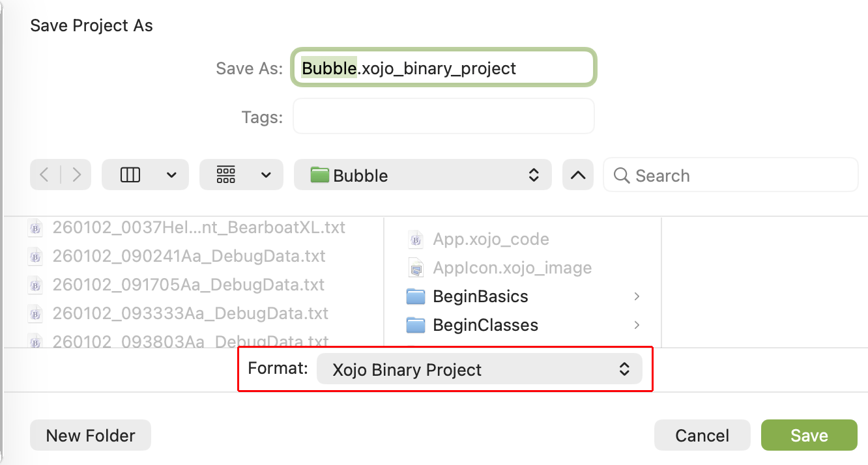Click the BeginClasses folder icon
The width and height of the screenshot is (868, 465).
click(416, 325)
